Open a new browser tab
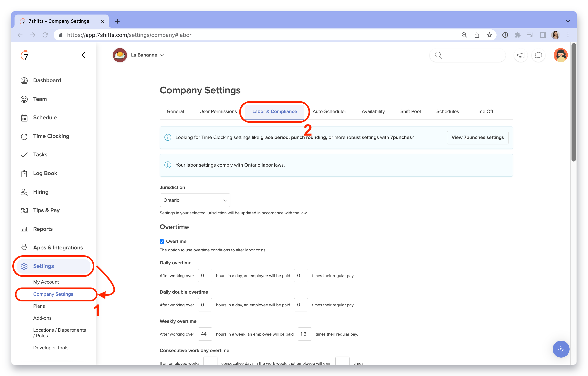This screenshot has height=376, width=588. click(117, 21)
